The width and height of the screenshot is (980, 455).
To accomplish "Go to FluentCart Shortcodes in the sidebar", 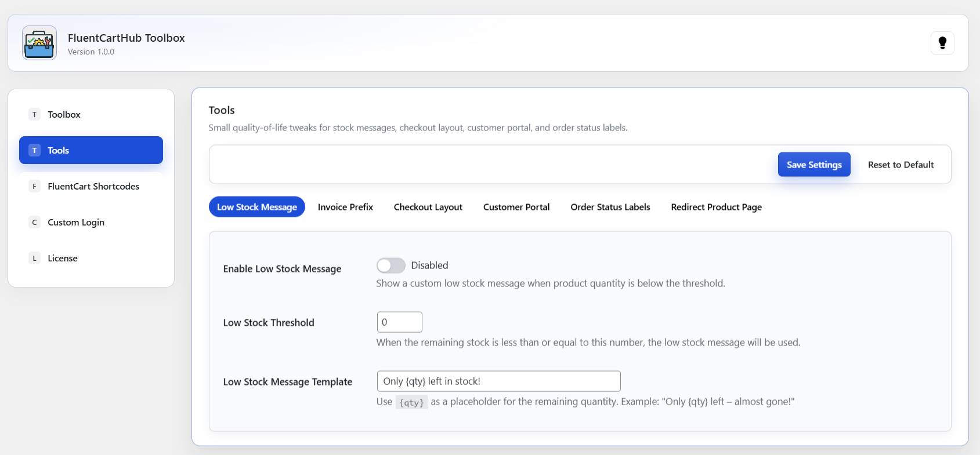I will [x=93, y=186].
